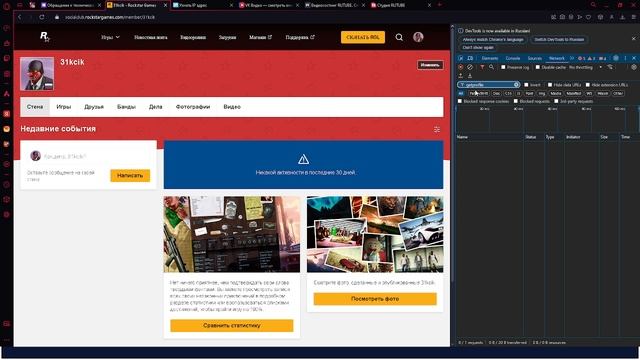Open the Друзья profile tab
640x360 pixels.
pyautogui.click(x=94, y=107)
